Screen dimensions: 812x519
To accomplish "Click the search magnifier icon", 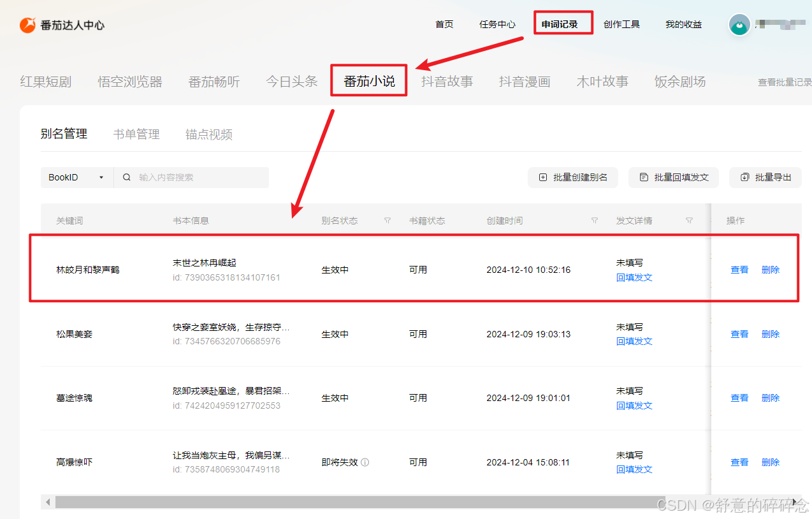I will [127, 177].
